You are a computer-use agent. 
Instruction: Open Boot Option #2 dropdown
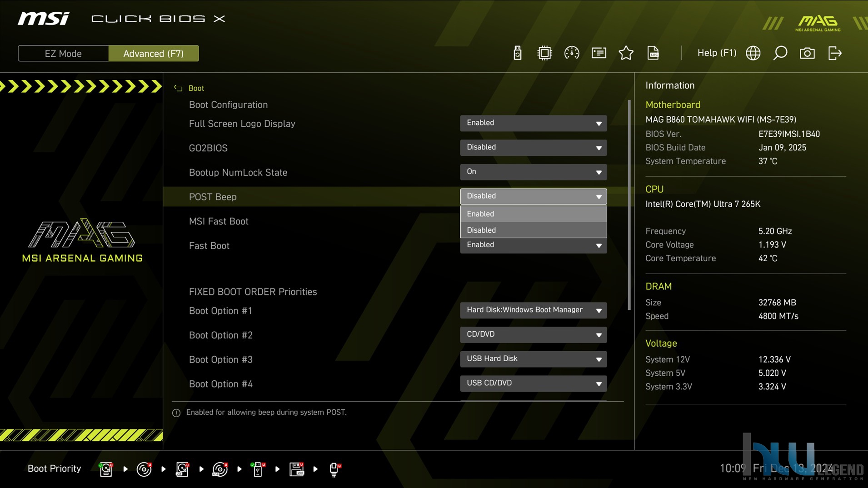click(x=533, y=334)
